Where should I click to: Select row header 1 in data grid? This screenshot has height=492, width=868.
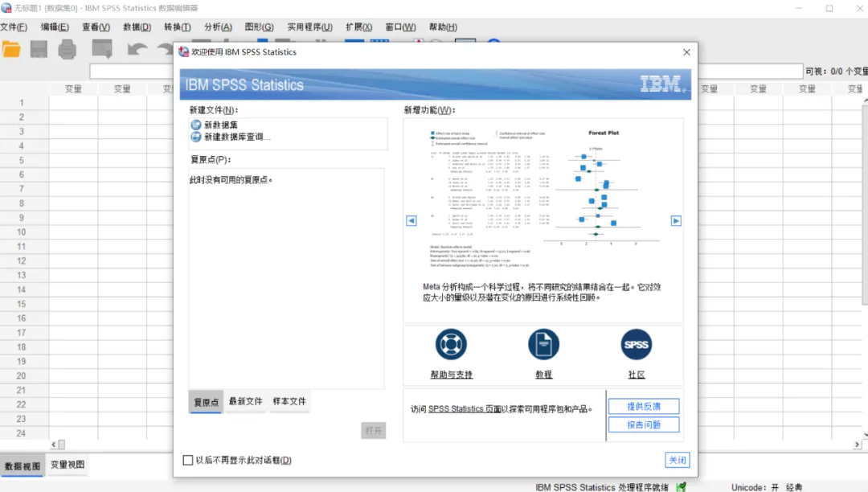point(22,103)
